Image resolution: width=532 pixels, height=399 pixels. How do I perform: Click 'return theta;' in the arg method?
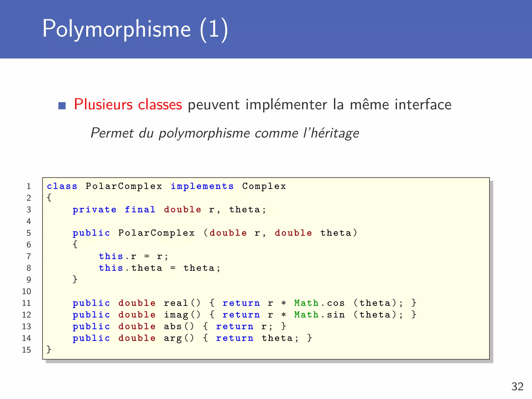tap(257, 338)
